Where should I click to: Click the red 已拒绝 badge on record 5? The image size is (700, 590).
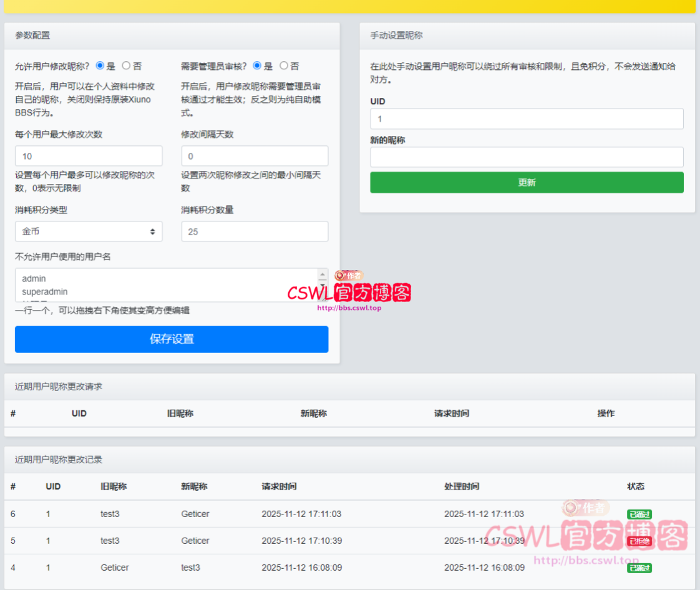pyautogui.click(x=638, y=541)
